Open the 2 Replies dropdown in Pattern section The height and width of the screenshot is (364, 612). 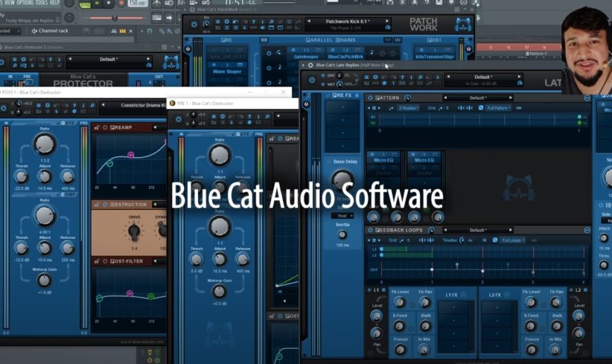point(408,108)
